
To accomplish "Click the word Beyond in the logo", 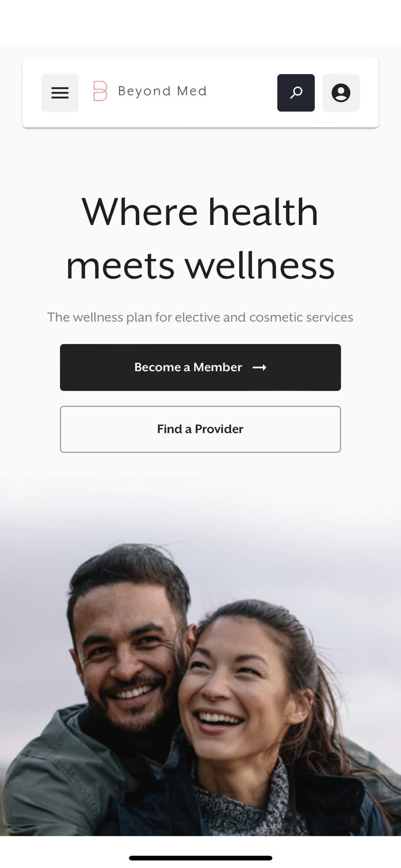I will [145, 91].
